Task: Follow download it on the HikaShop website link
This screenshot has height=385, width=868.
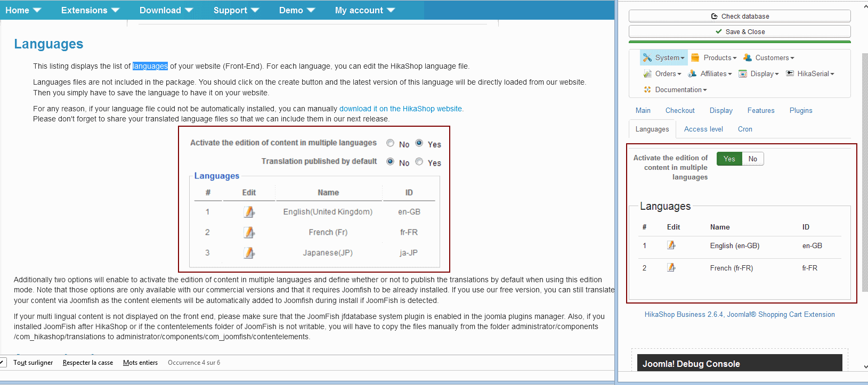Action: coord(401,109)
